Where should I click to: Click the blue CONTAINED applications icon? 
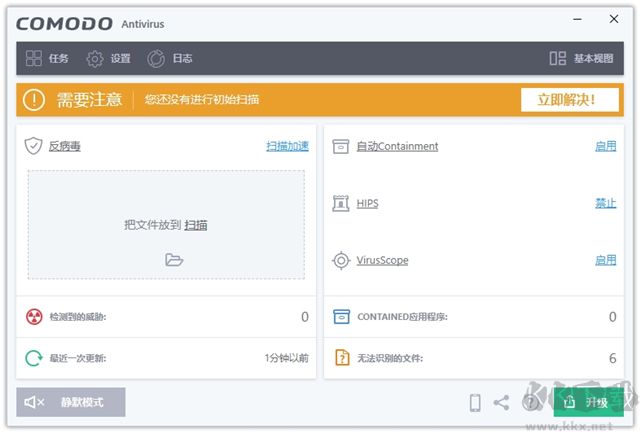pos(342,317)
